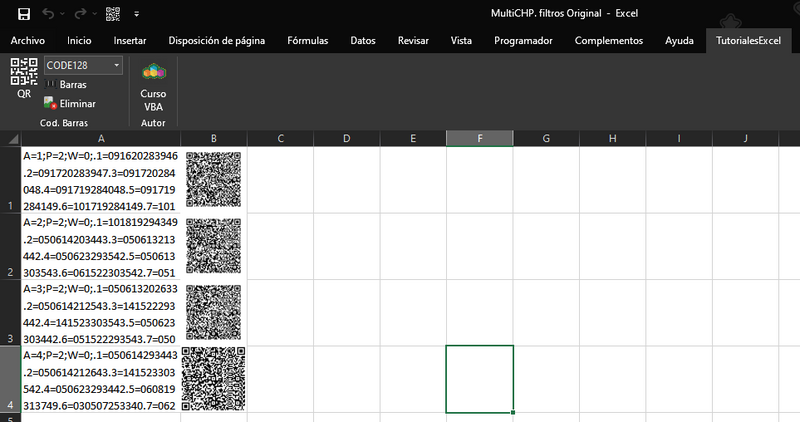Select row 1 header

point(10,180)
